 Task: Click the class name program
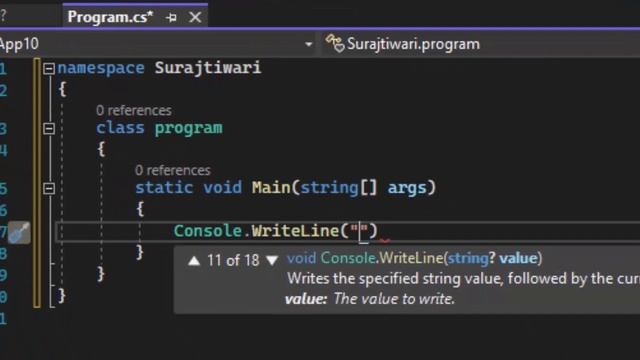coord(189,128)
